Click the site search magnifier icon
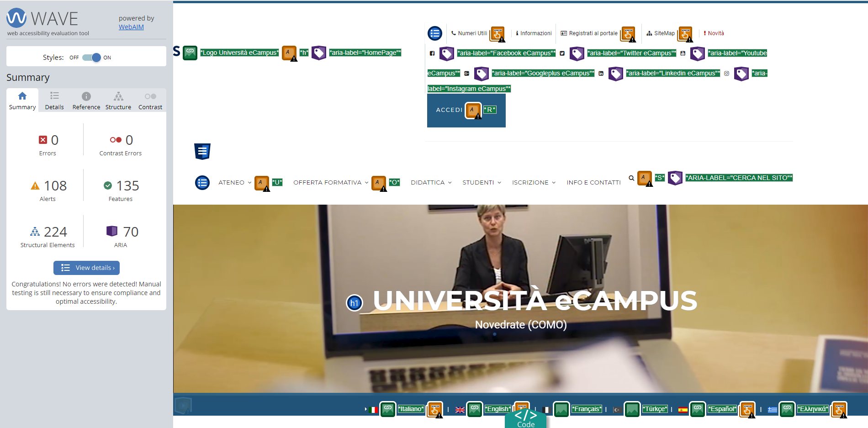Screen dimensions: 868x428 pos(631,178)
